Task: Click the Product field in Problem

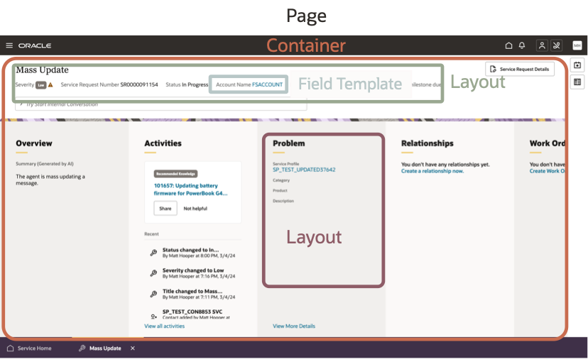Action: coord(280,190)
